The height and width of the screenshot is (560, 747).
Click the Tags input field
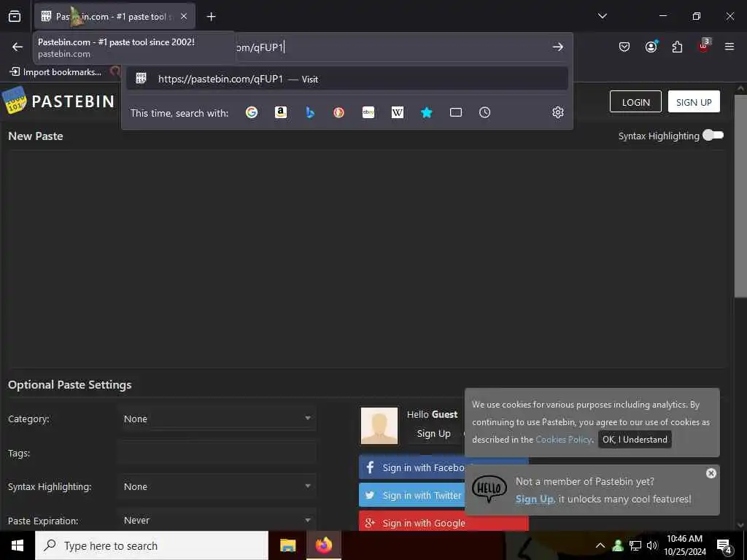(217, 452)
